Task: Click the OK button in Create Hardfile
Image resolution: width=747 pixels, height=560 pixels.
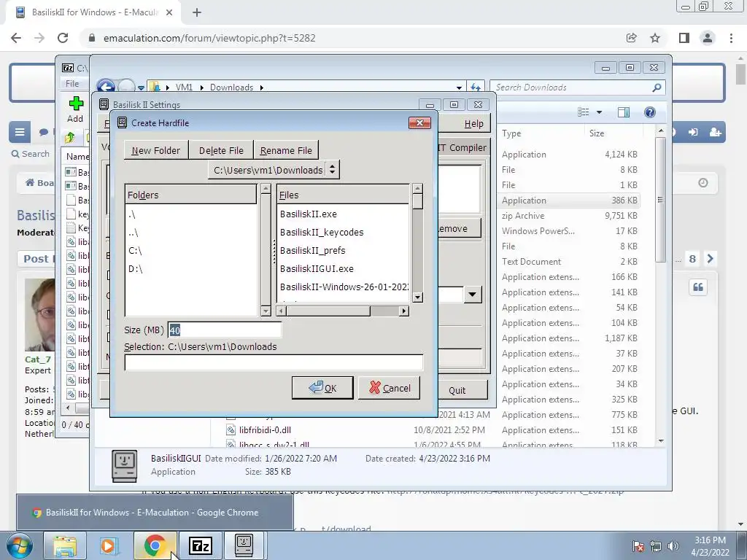Action: (322, 388)
